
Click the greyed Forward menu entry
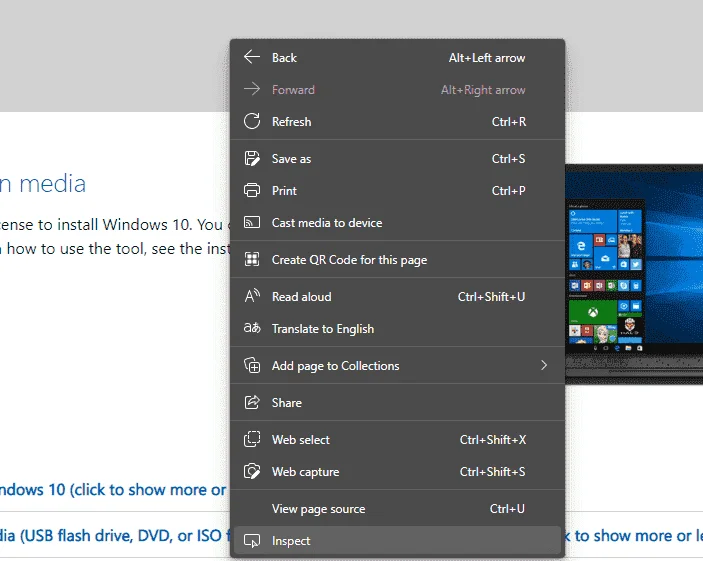click(x=397, y=90)
